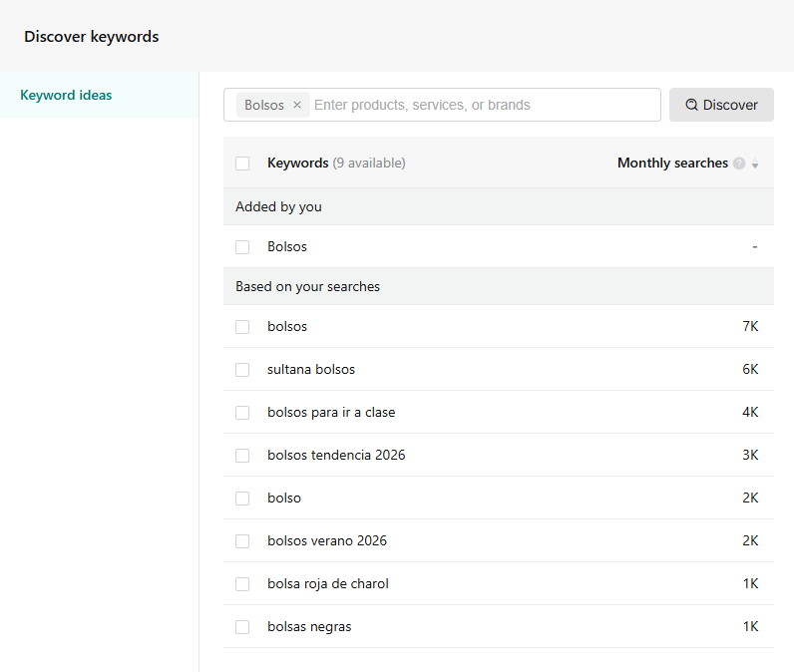Image resolution: width=794 pixels, height=672 pixels.
Task: Check the box for added keyword Bolsos
Action: 242,247
